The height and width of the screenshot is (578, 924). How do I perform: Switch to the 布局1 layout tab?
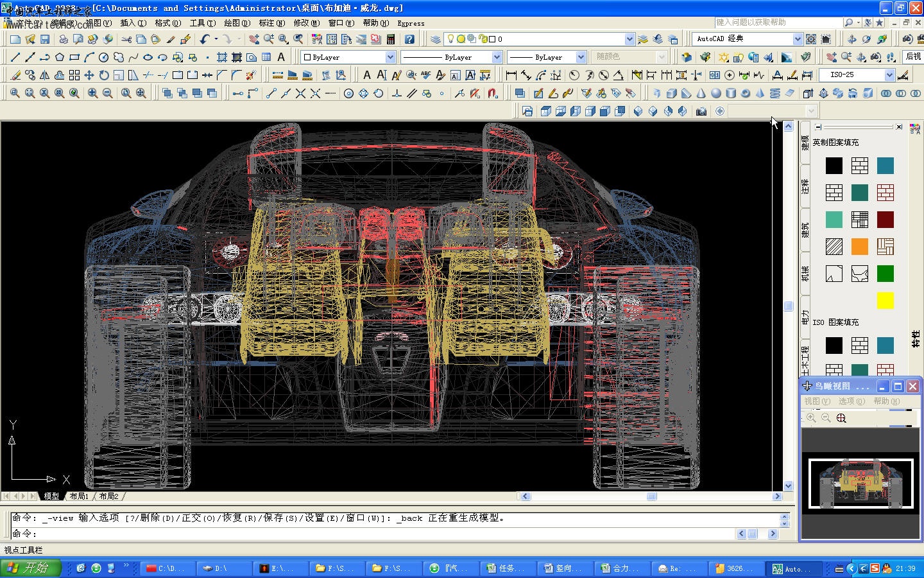(x=79, y=496)
